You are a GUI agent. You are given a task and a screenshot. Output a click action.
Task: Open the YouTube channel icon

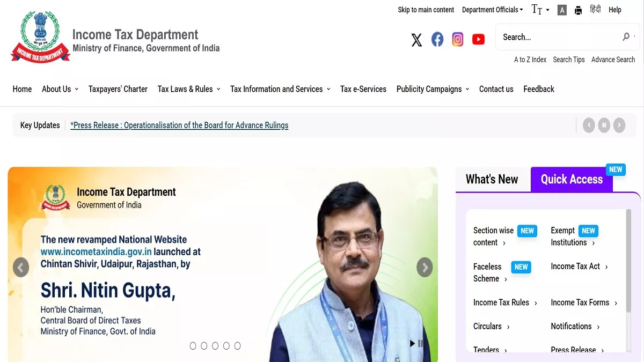click(478, 39)
